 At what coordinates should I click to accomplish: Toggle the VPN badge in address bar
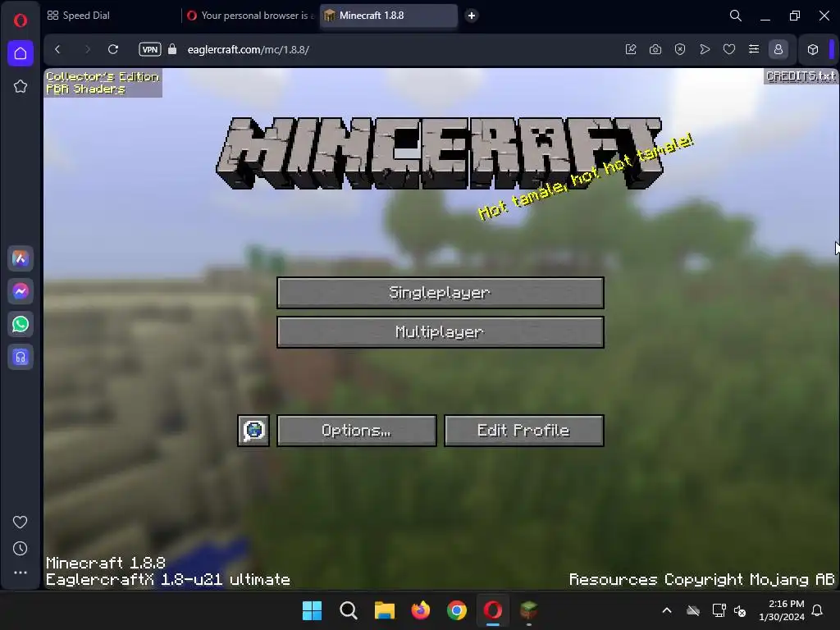tap(150, 49)
